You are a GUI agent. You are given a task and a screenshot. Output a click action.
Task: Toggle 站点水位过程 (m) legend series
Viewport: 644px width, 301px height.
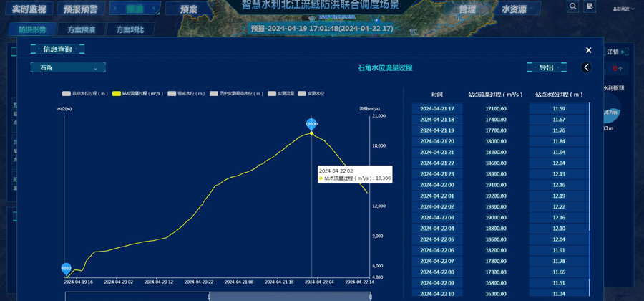pyautogui.click(x=84, y=94)
